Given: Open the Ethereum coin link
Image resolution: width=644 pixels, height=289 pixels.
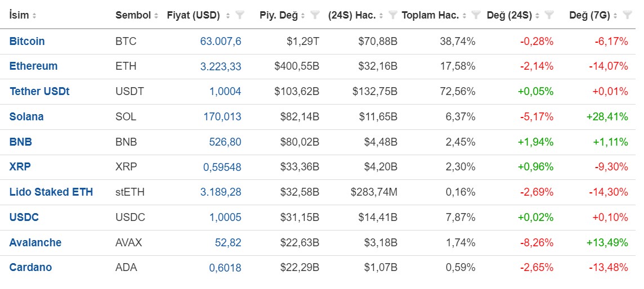Looking at the screenshot, I should [x=33, y=66].
